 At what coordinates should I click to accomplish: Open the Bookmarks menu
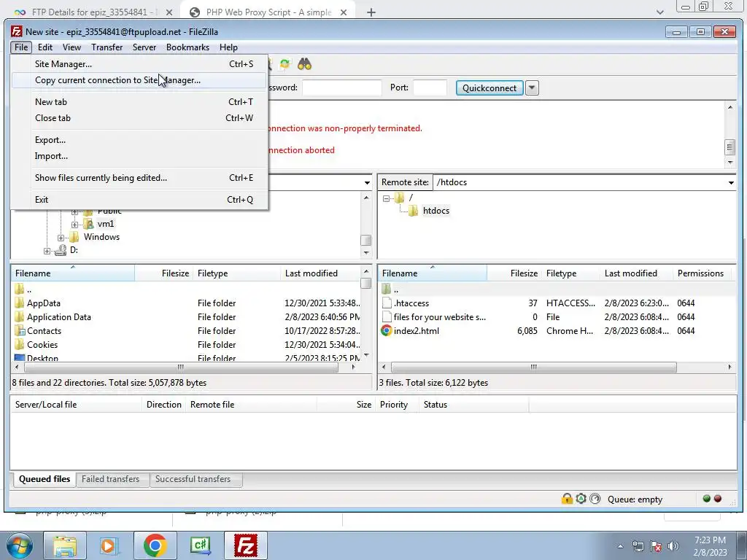coord(187,47)
